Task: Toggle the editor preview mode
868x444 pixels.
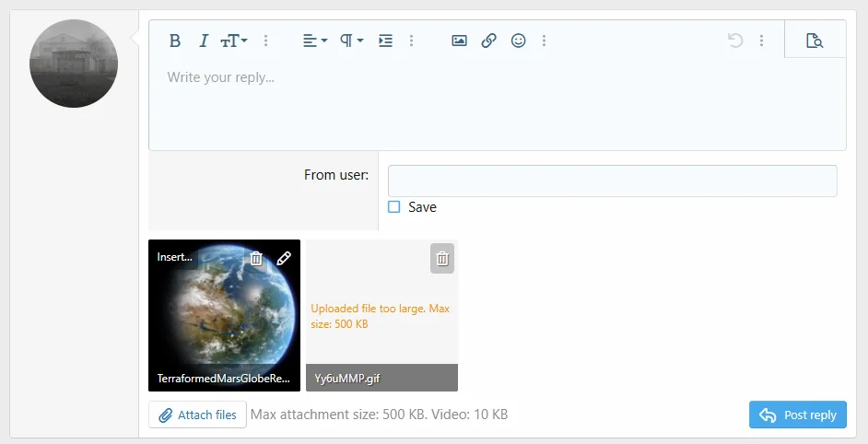Action: [814, 41]
